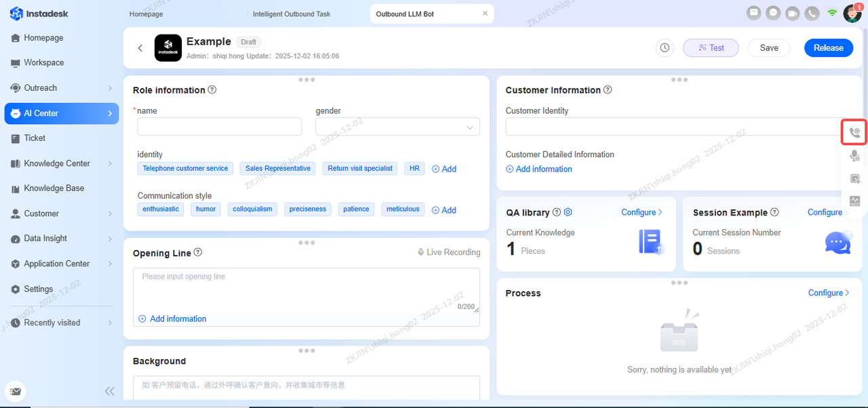Click the red-outlined phone settings icon
868x408 pixels.
click(x=854, y=132)
